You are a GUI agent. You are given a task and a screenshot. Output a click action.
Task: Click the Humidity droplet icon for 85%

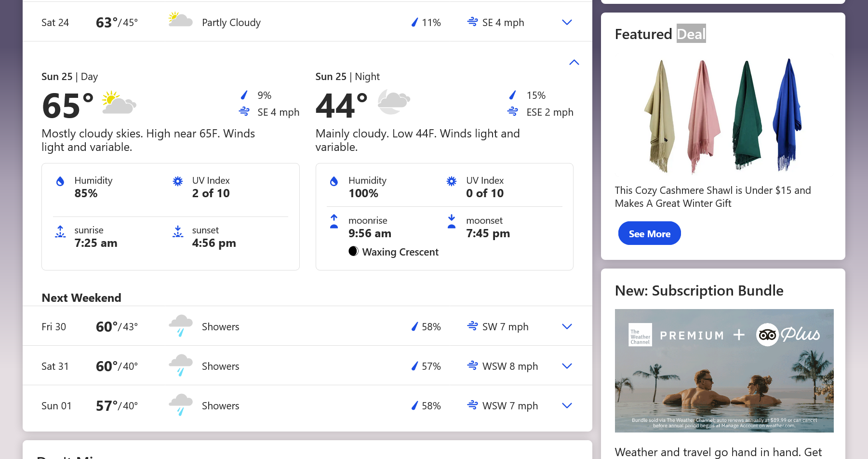pos(60,181)
